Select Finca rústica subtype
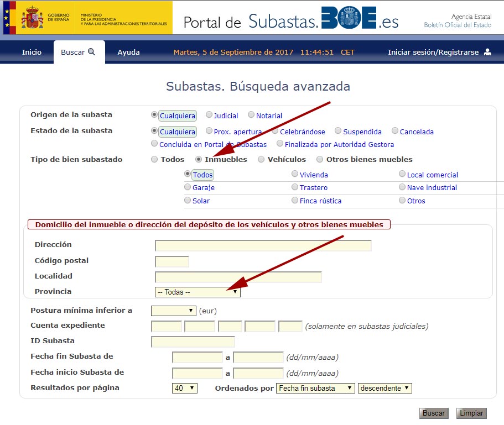 pyautogui.click(x=295, y=200)
